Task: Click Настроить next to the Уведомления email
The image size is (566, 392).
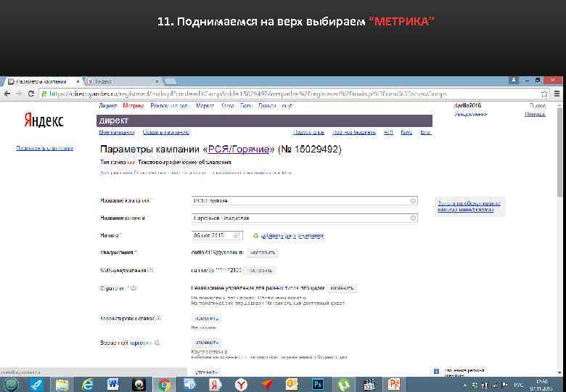Action: coord(263,253)
